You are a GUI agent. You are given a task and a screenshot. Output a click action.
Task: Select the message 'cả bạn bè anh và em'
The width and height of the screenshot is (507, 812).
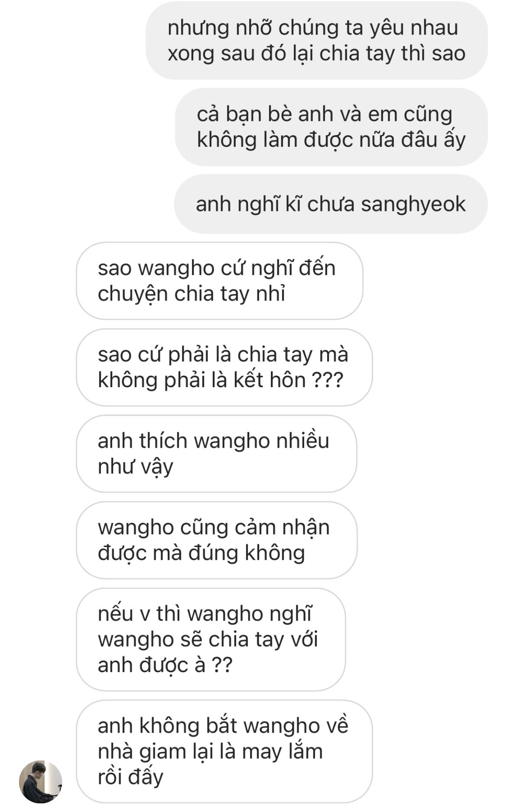pyautogui.click(x=331, y=127)
